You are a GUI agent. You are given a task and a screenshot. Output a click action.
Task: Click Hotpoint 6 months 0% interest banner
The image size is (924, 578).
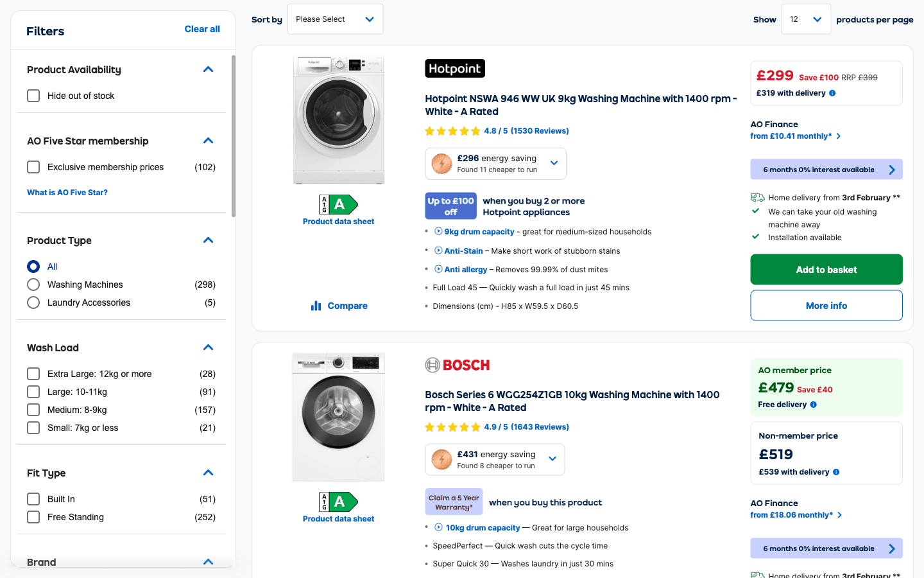click(x=826, y=170)
